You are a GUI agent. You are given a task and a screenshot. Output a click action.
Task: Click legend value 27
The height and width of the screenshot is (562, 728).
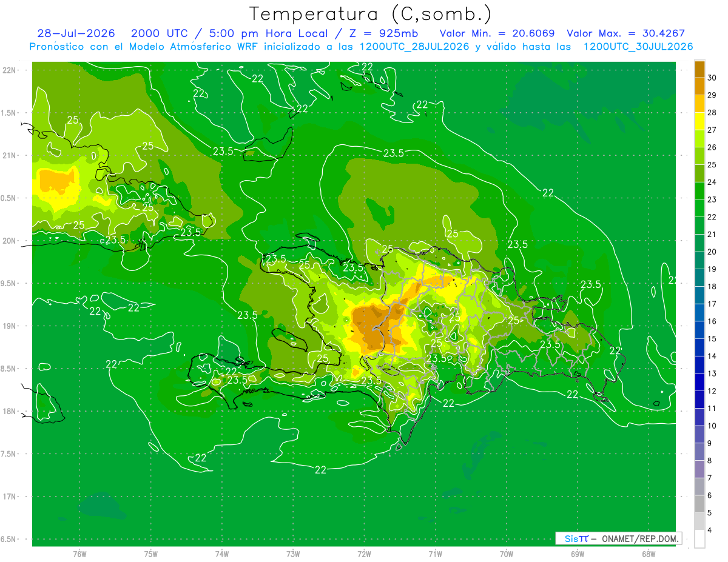[x=712, y=130]
